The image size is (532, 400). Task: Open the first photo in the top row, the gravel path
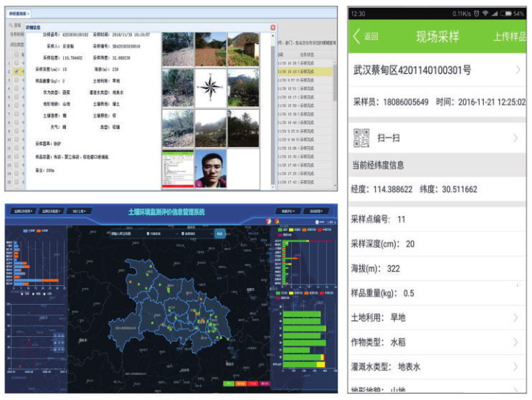click(x=178, y=49)
